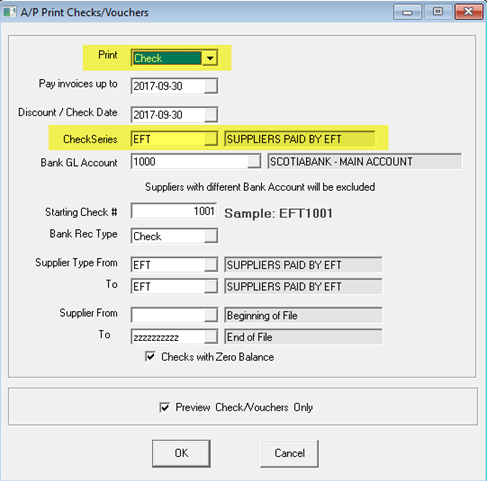487x481 pixels.
Task: Click the lookup button beside Pay invoices up to
Action: click(211, 86)
